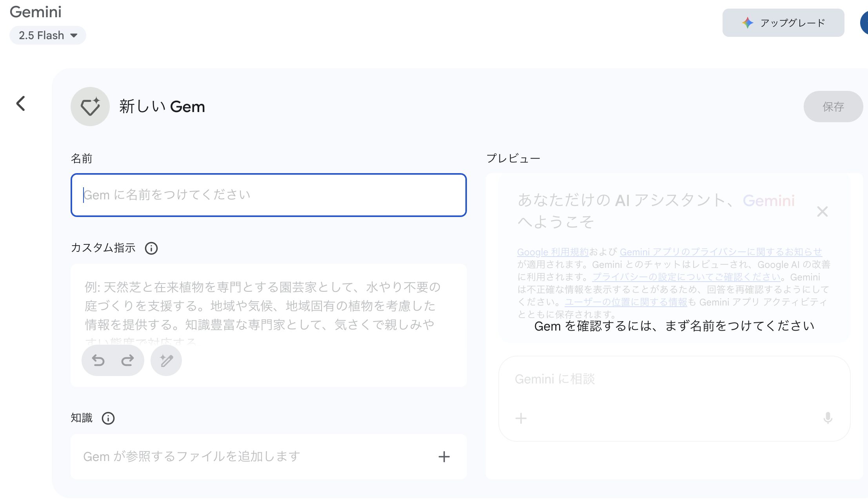Focus the Gem name input field

pos(269,195)
